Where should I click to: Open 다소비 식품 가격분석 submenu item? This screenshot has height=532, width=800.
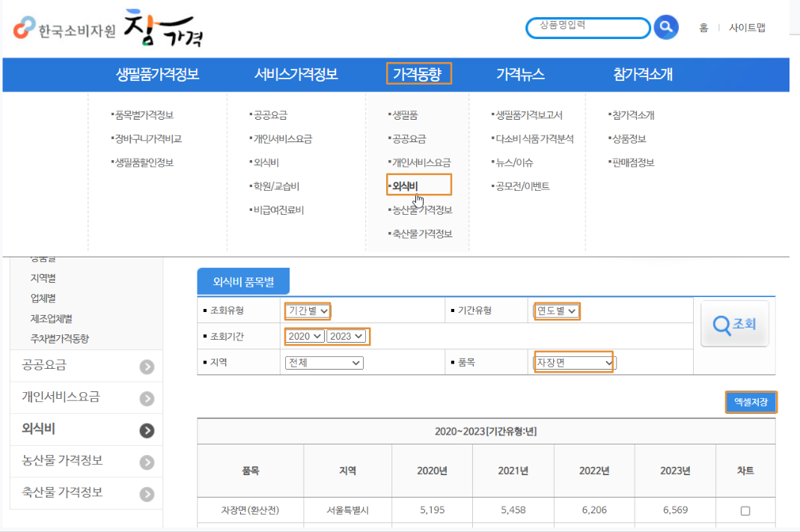coord(534,138)
